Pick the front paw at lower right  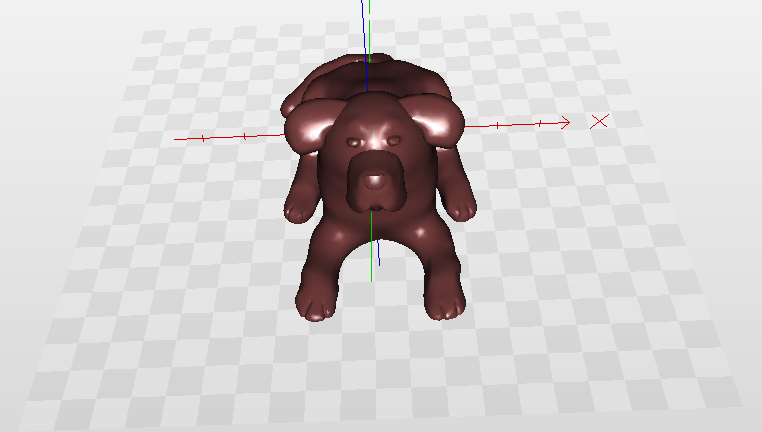[x=446, y=303]
